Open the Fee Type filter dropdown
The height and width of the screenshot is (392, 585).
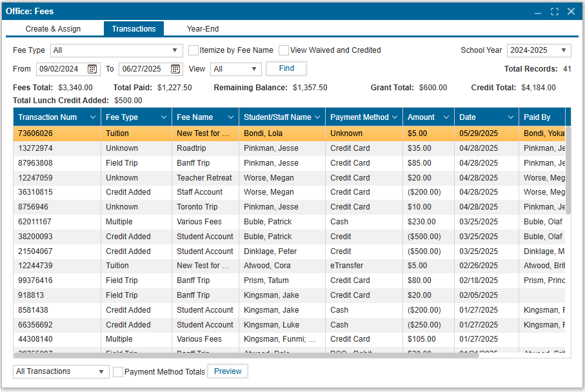175,50
